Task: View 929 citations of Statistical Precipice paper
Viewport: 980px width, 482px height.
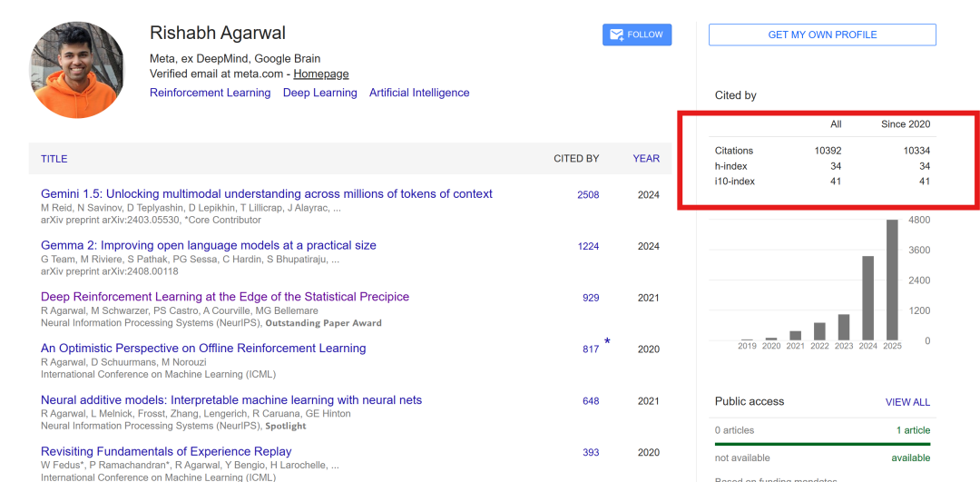Action: [x=591, y=299]
